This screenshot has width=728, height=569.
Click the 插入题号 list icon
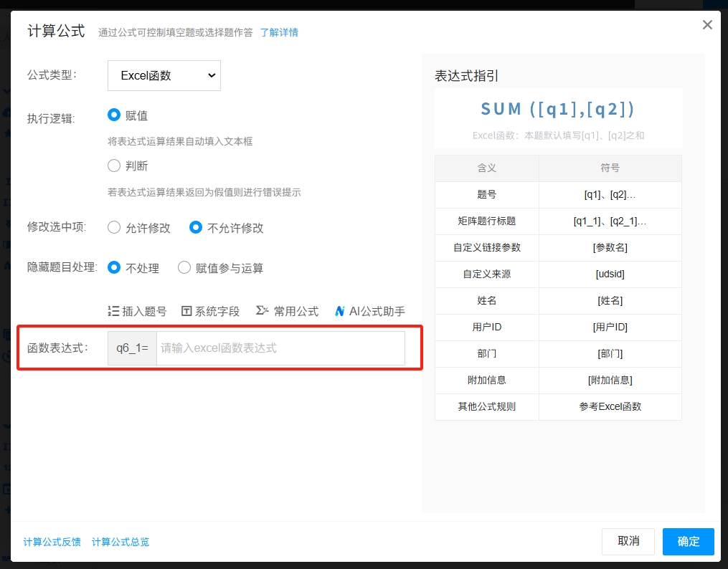[x=113, y=311]
